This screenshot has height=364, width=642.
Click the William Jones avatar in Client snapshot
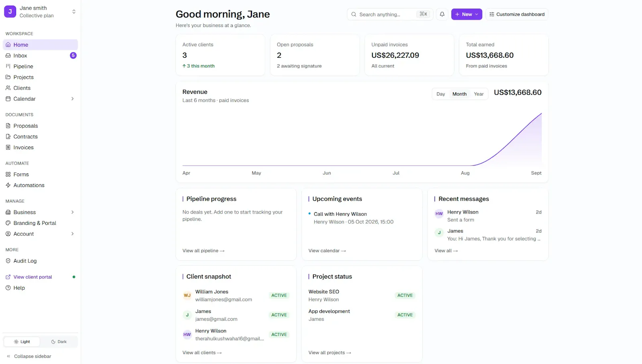point(187,295)
